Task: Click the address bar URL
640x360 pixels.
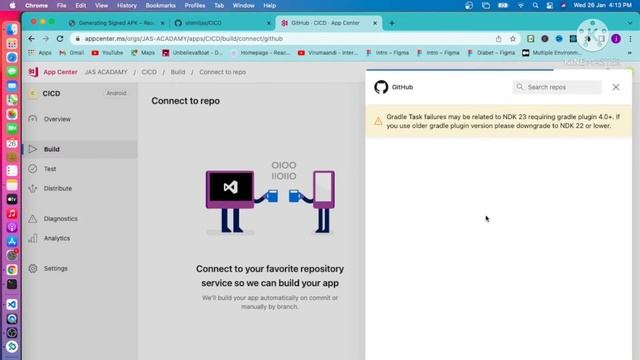Action: point(184,39)
